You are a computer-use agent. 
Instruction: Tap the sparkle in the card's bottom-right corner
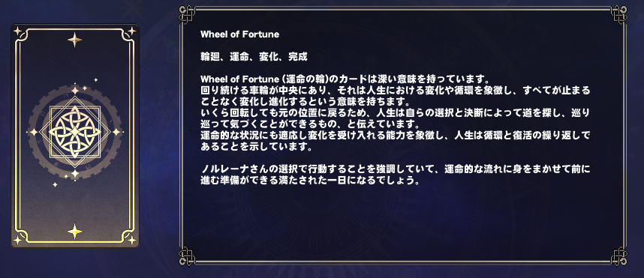(x=131, y=241)
